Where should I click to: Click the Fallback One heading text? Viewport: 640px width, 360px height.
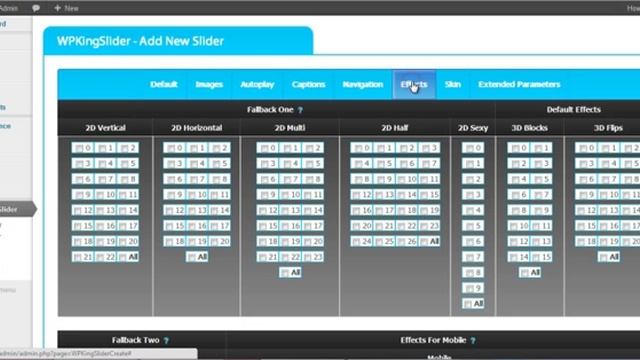(x=270, y=109)
